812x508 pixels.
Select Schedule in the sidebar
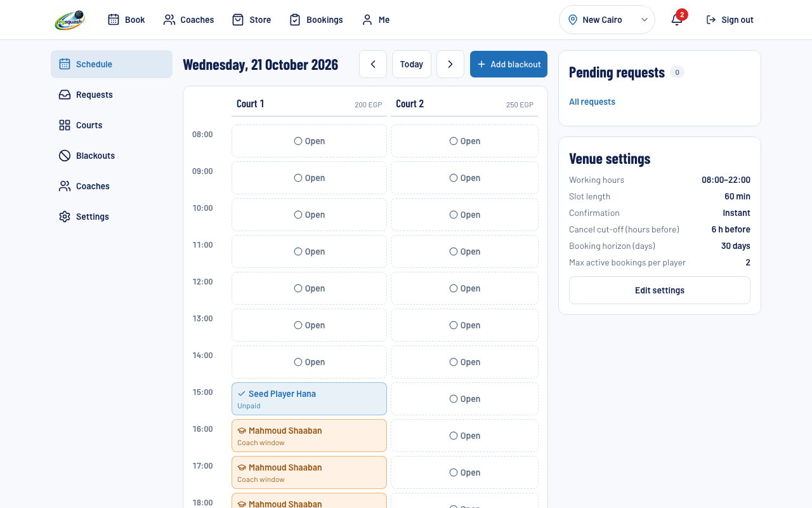[112, 64]
